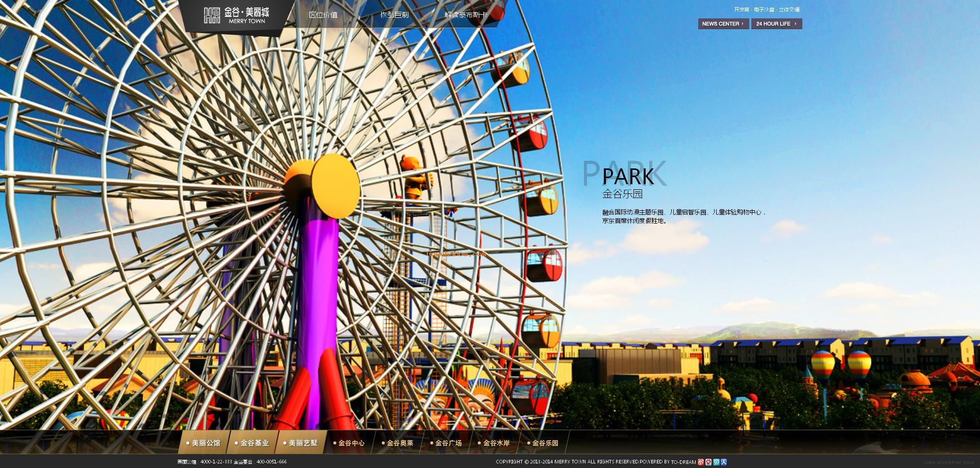Select the 金谷中心 bottom tab
The width and height of the screenshot is (980, 468).
click(349, 443)
